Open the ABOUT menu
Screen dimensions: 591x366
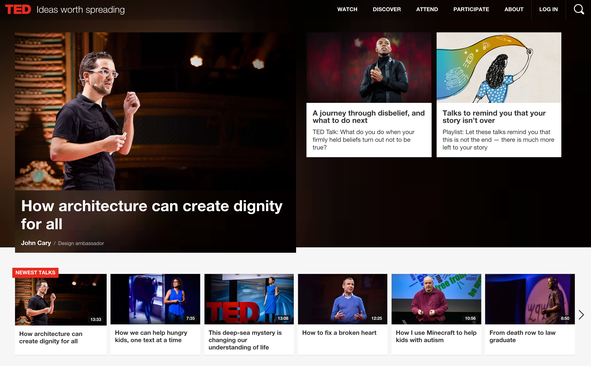click(x=514, y=9)
